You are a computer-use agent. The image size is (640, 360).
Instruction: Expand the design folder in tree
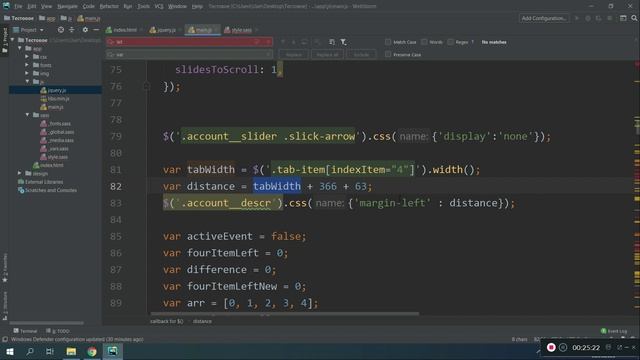(20, 173)
